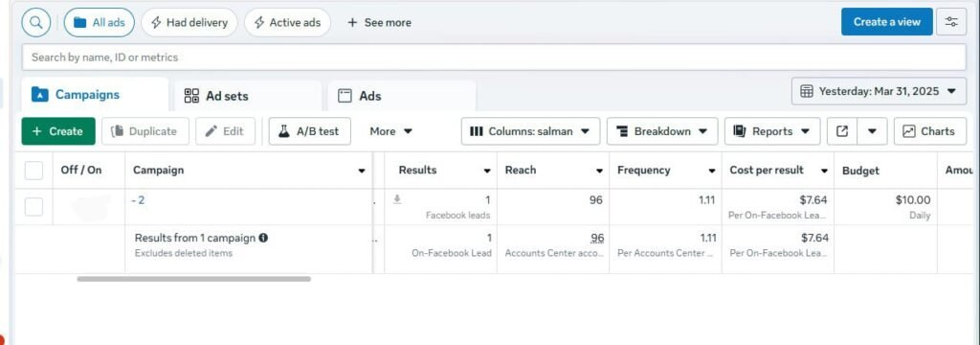Open the filter settings sliders icon

point(951,22)
